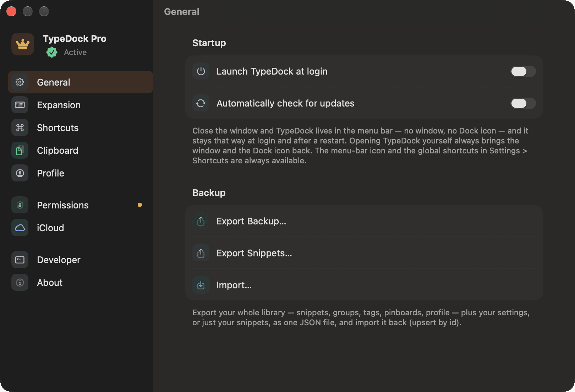
Task: Click the Developer terminal icon
Action: 20,260
